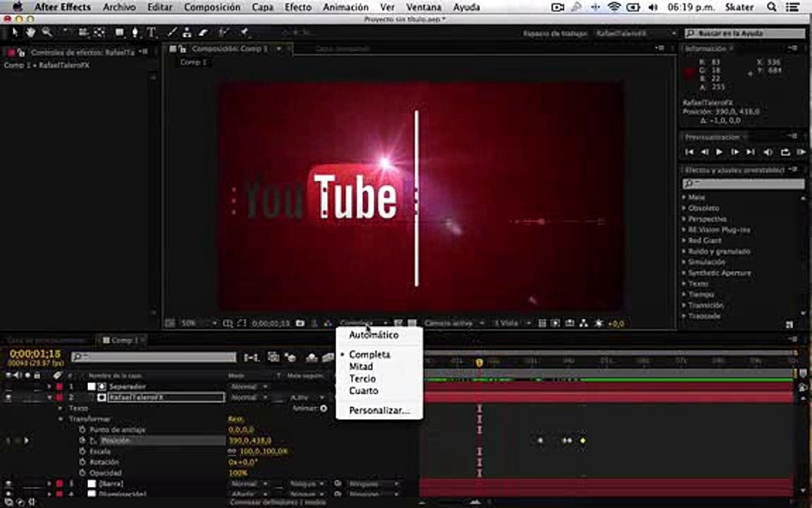
Task: Toggle the Escala constrain proportions link
Action: point(232,451)
